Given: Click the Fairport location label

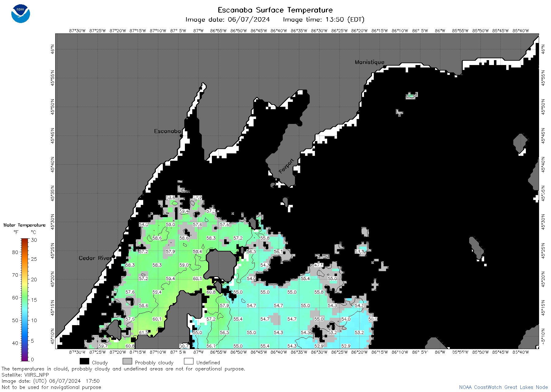Looking at the screenshot, I should 286,166.
